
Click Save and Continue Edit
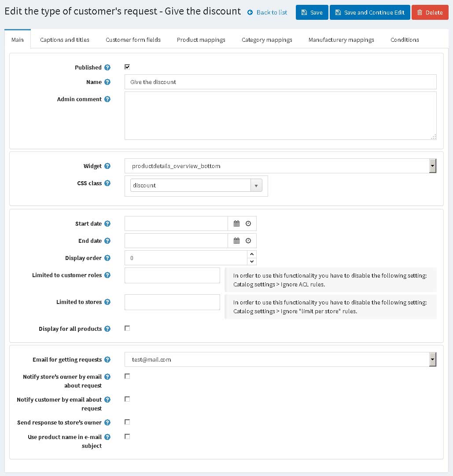click(370, 12)
